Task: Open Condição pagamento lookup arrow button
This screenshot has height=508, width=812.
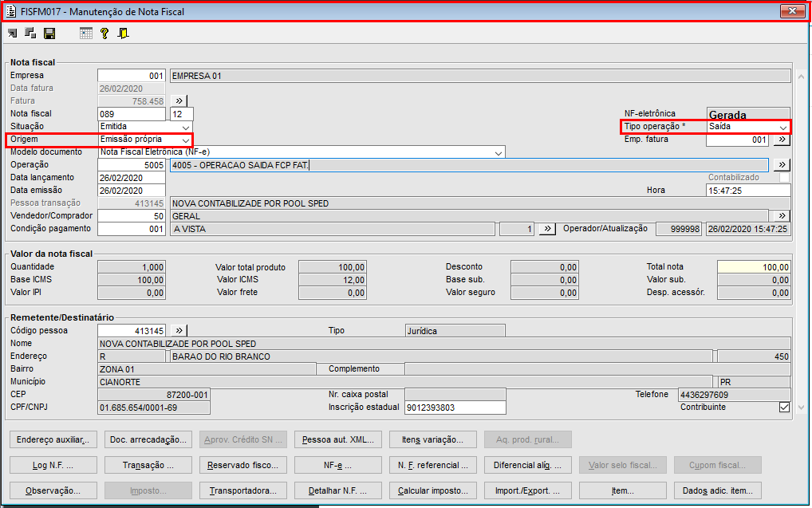Action: point(547,228)
